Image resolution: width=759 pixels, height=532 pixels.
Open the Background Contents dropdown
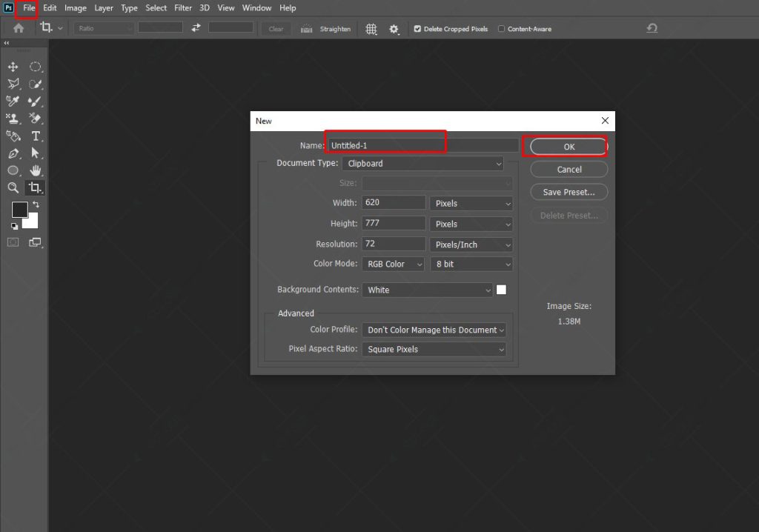click(x=428, y=290)
